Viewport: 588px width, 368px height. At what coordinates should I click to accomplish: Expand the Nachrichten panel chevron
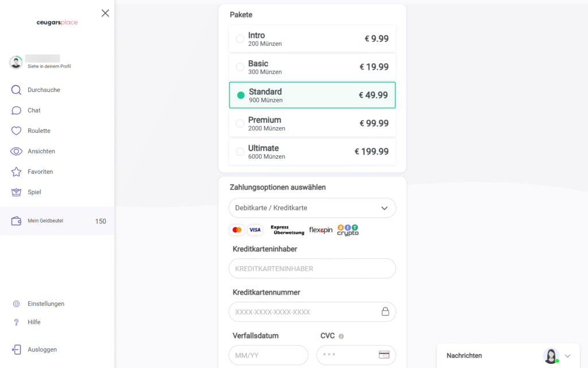567,356
